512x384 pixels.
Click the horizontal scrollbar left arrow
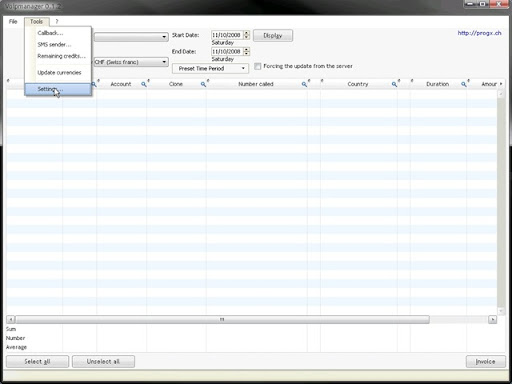pos(11,319)
